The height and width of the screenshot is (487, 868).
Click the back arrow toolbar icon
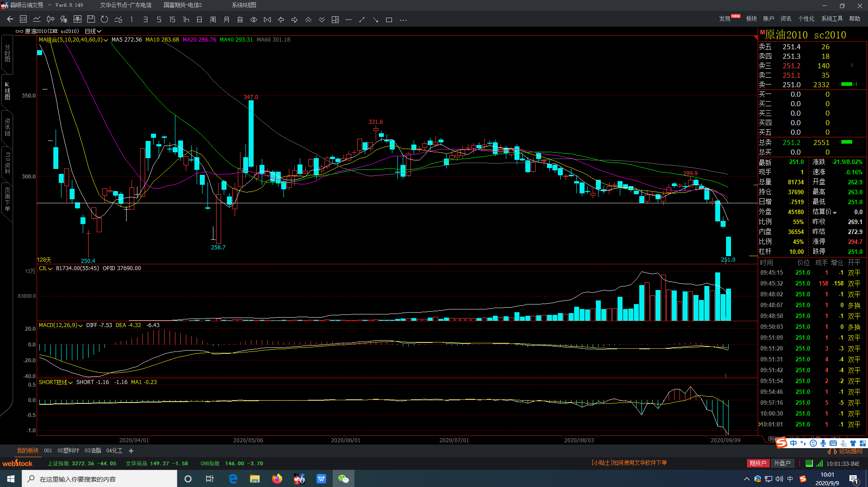pos(10,19)
